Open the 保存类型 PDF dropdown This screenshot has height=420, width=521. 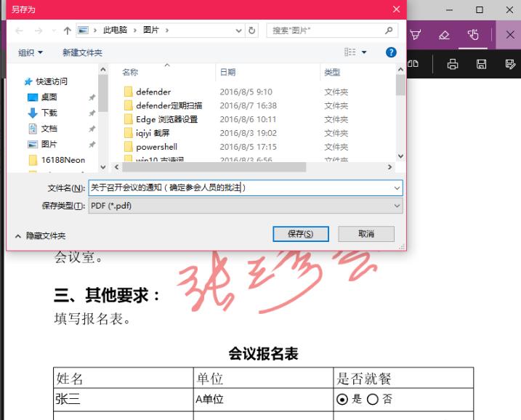pos(246,206)
